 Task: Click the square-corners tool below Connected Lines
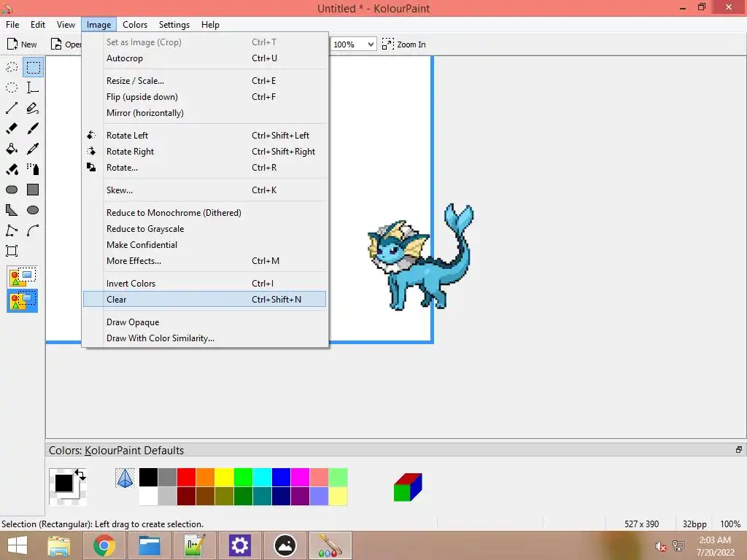coord(12,251)
